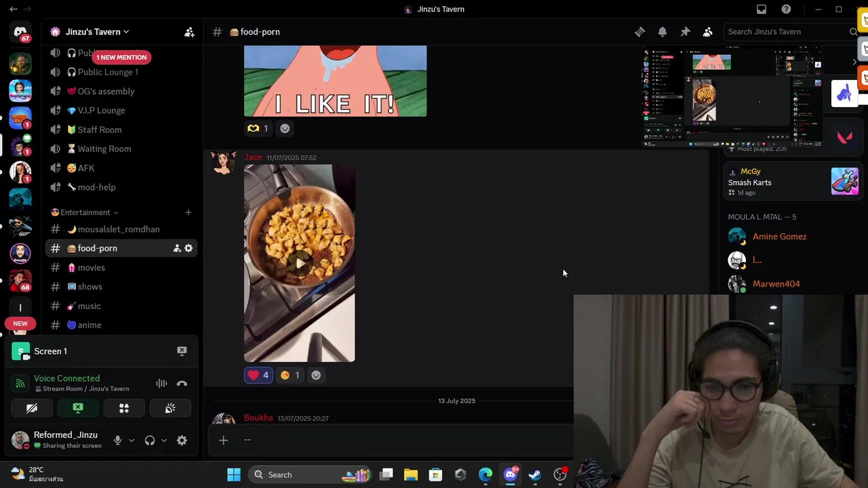Toggle heart reaction with count 4
Screen dimensions: 868x488
pyautogui.click(x=258, y=375)
